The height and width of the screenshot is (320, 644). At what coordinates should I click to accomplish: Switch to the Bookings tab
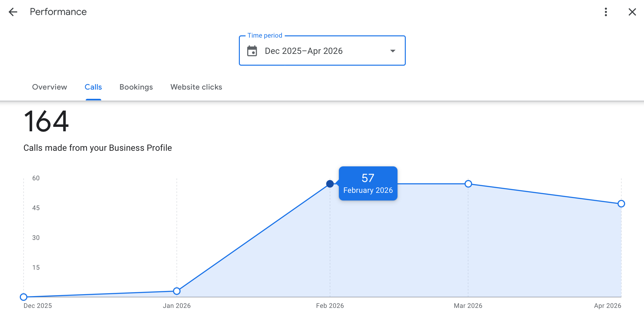point(136,87)
